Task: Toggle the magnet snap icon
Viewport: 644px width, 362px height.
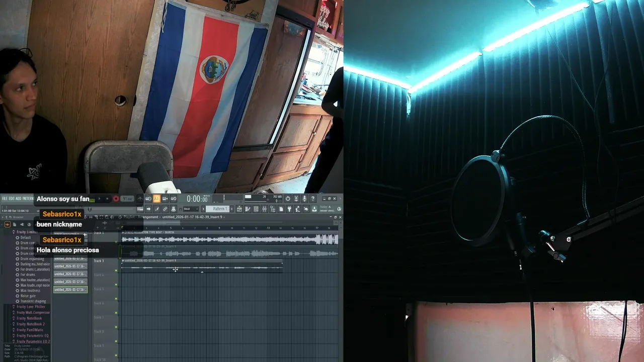Action: point(180,209)
